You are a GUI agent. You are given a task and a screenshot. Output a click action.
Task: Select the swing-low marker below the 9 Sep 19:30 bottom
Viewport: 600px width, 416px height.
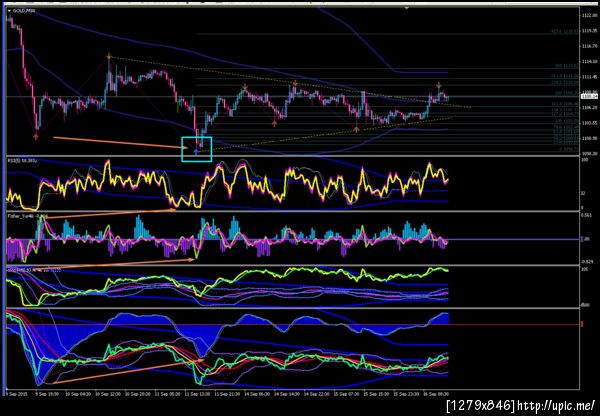click(36, 135)
